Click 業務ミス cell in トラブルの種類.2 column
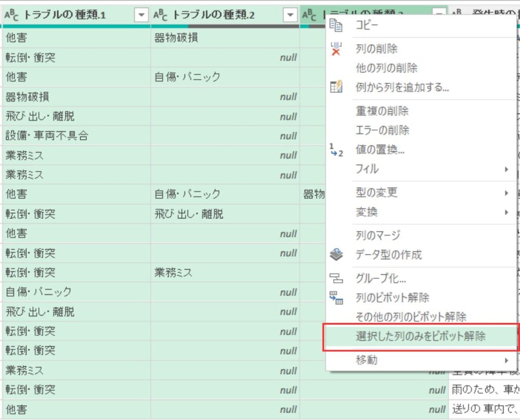This screenshot has height=420, width=520. (x=225, y=273)
